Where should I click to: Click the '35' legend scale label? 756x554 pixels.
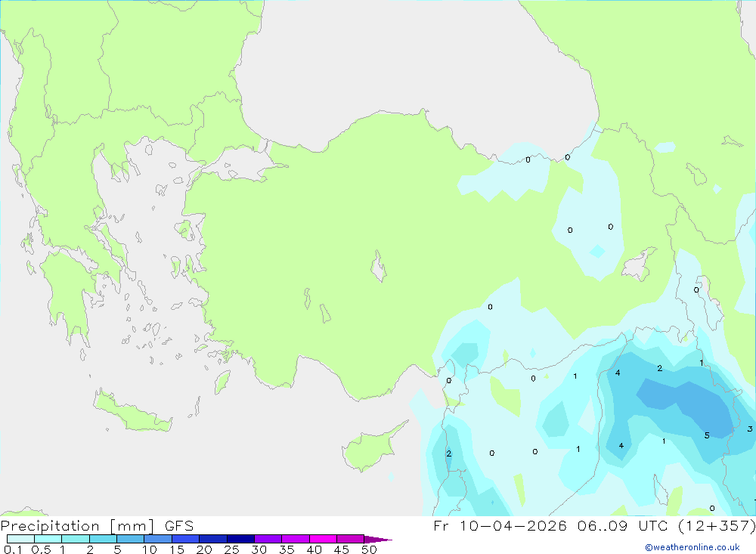tap(287, 549)
